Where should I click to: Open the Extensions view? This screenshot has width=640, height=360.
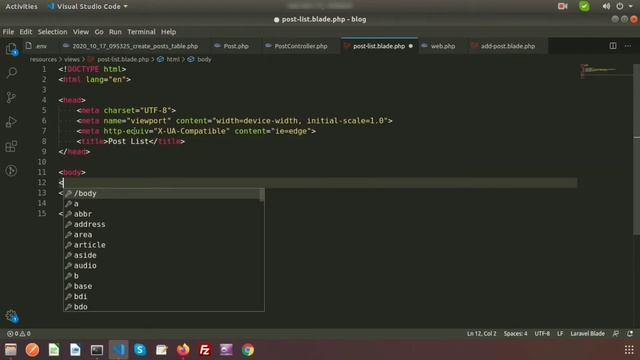[11, 146]
